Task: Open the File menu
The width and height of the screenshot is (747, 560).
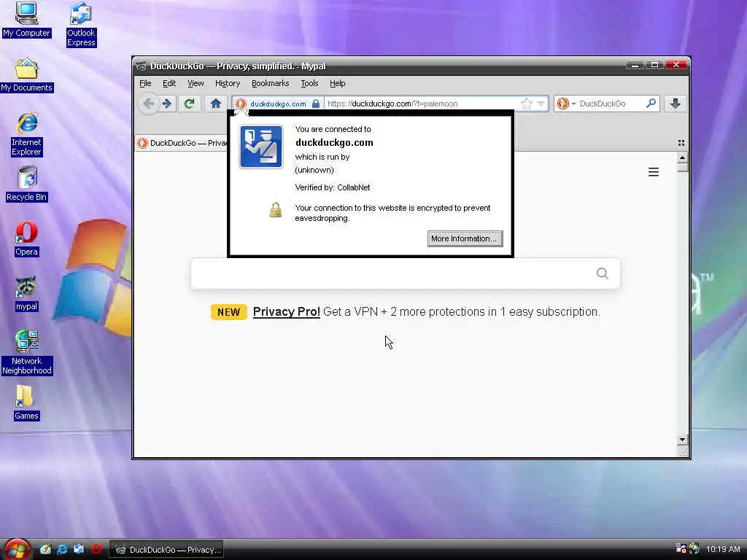Action: [145, 83]
